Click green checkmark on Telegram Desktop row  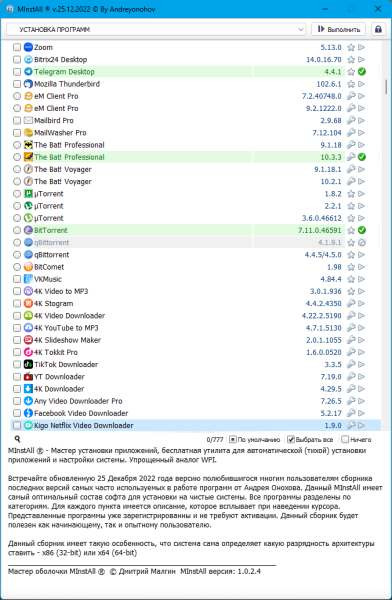point(361,72)
